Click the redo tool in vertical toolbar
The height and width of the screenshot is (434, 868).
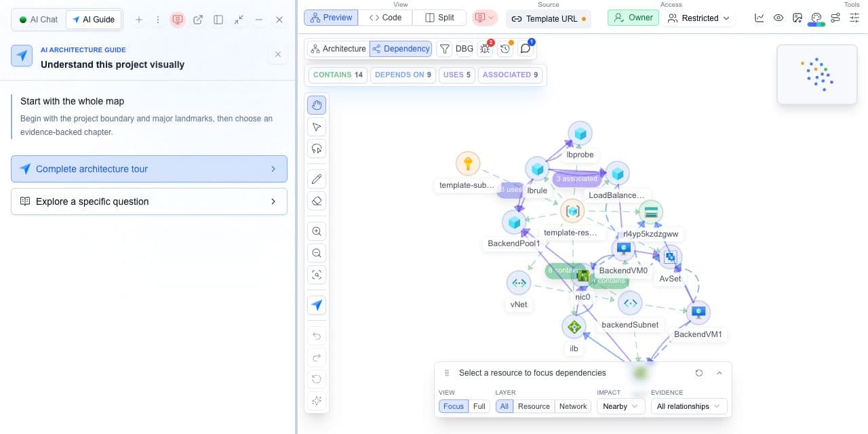click(317, 357)
